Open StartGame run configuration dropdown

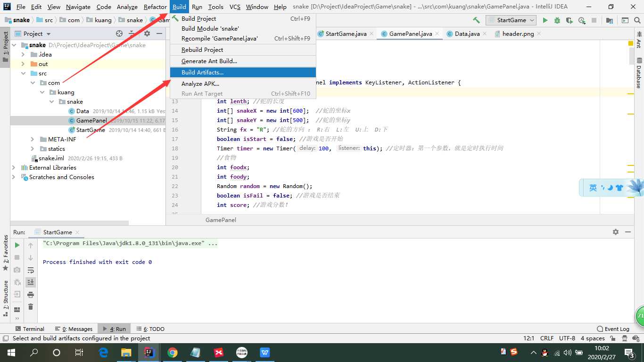coord(512,20)
